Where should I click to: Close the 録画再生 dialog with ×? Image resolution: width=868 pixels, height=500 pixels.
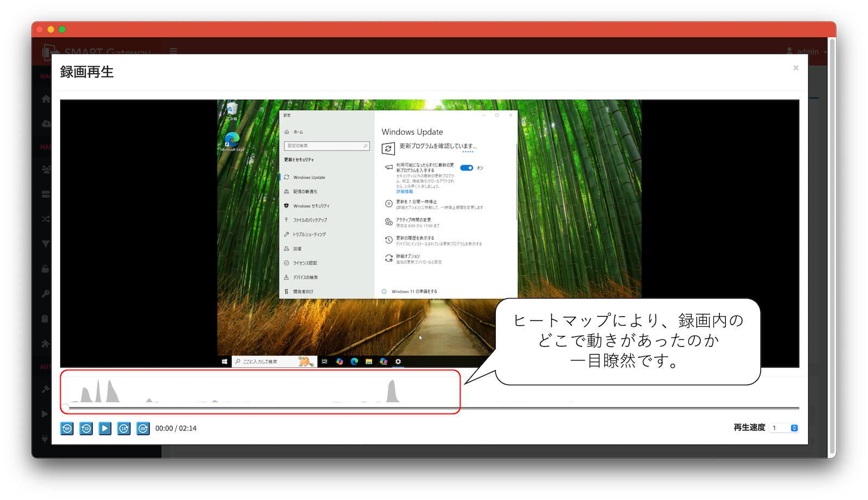pos(796,68)
